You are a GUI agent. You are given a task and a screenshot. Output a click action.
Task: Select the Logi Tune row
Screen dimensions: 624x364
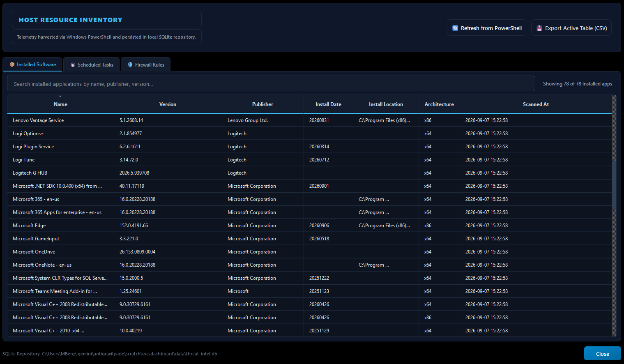tap(309, 160)
